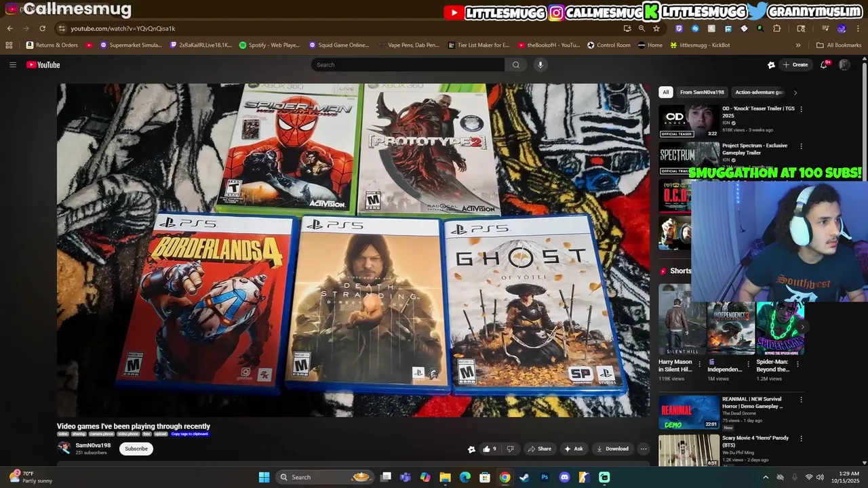The height and width of the screenshot is (488, 868).
Task: Open Chrome profile avatar
Action: click(x=842, y=28)
